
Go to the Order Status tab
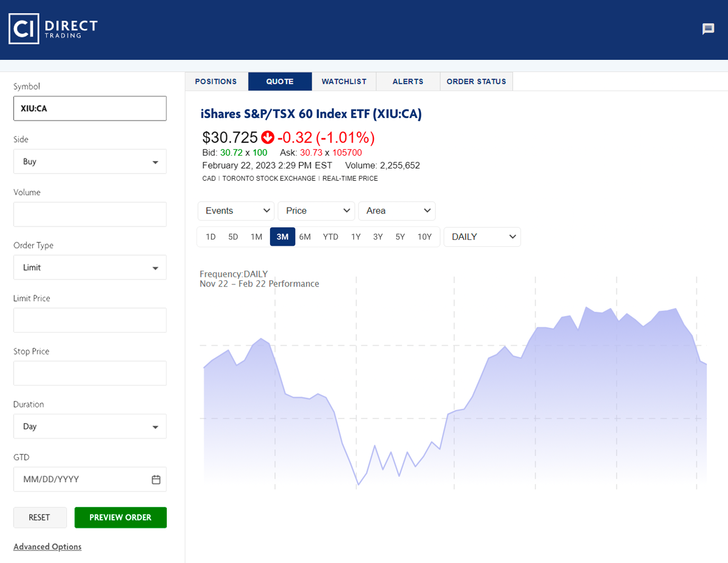tap(476, 82)
